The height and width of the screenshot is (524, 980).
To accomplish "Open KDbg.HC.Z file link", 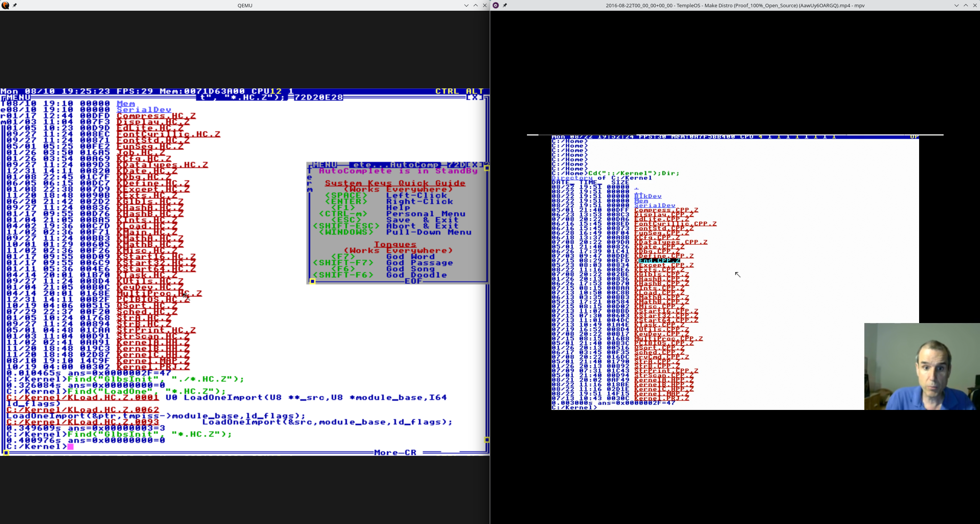I will (x=144, y=177).
